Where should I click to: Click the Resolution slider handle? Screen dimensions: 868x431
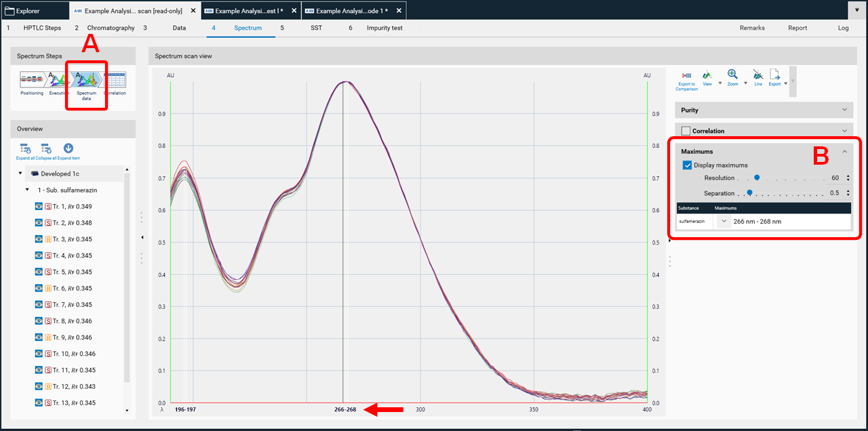[x=757, y=178]
